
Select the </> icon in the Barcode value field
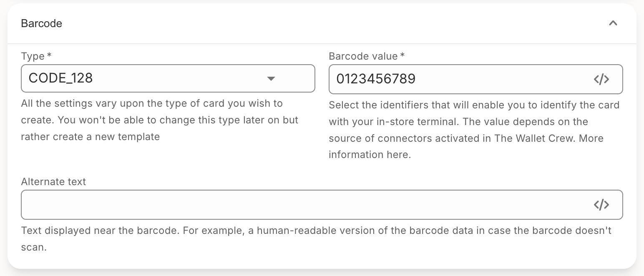point(601,79)
